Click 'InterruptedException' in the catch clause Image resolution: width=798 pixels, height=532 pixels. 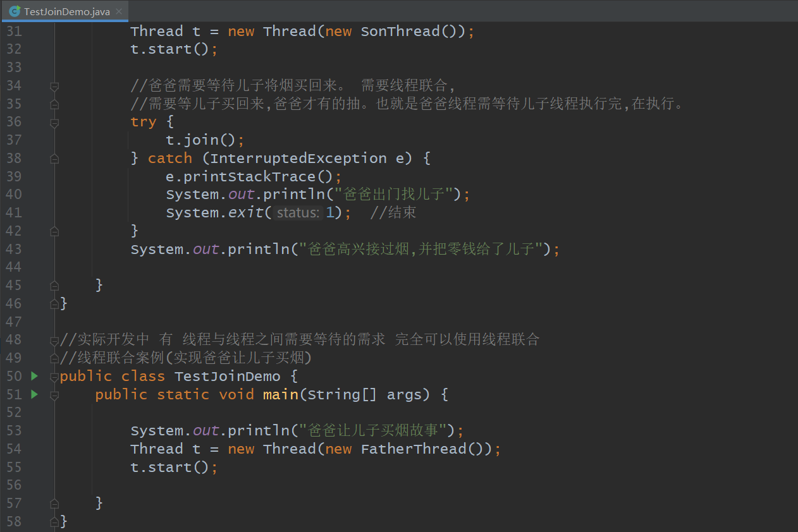click(x=298, y=159)
